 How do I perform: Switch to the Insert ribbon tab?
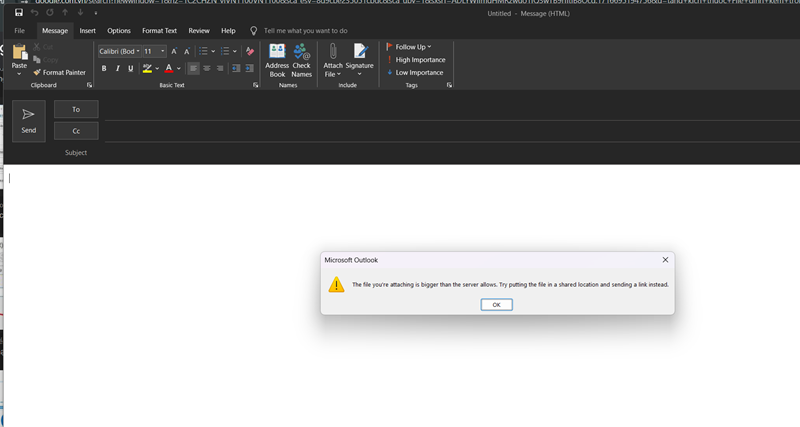pyautogui.click(x=88, y=31)
